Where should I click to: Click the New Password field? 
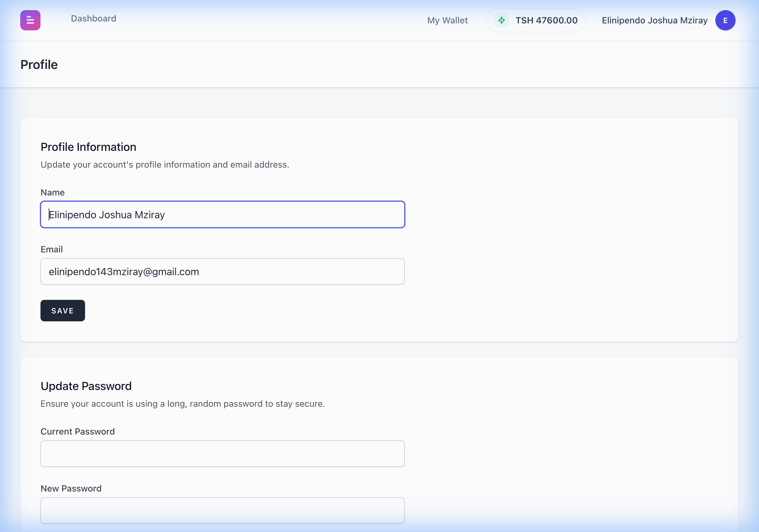[222, 510]
